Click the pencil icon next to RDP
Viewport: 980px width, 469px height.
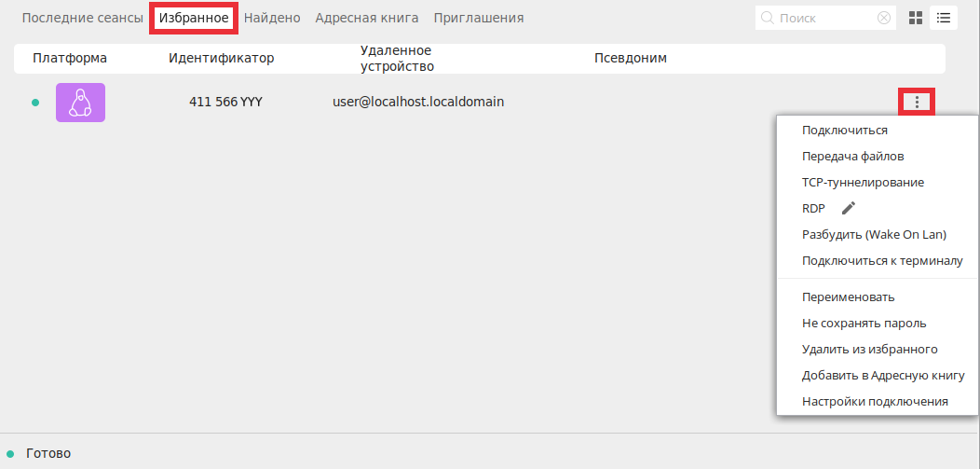(848, 209)
